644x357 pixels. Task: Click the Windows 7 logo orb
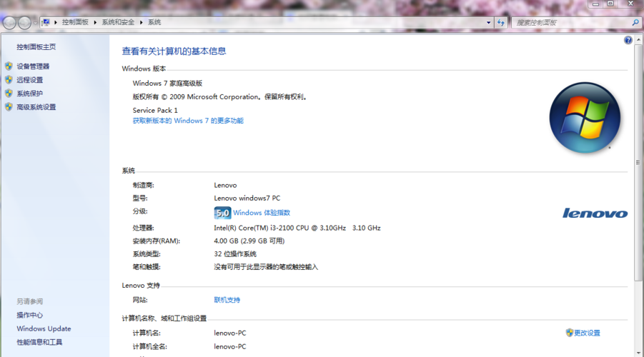(585, 118)
